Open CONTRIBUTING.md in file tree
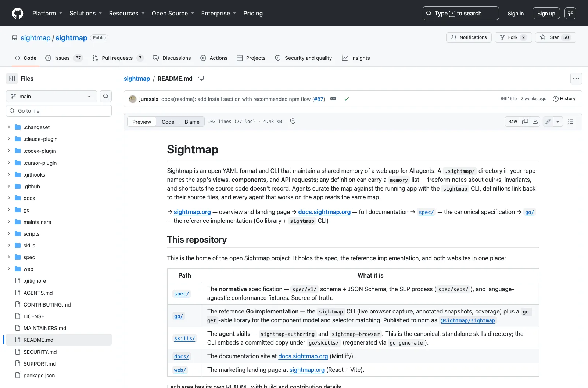This screenshot has height=388, width=588. tap(47, 305)
